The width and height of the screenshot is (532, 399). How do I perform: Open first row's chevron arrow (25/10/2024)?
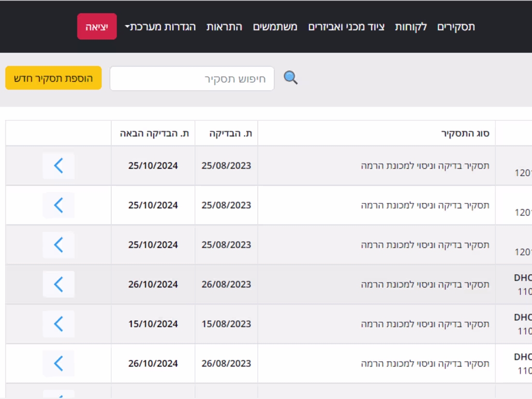coord(59,166)
